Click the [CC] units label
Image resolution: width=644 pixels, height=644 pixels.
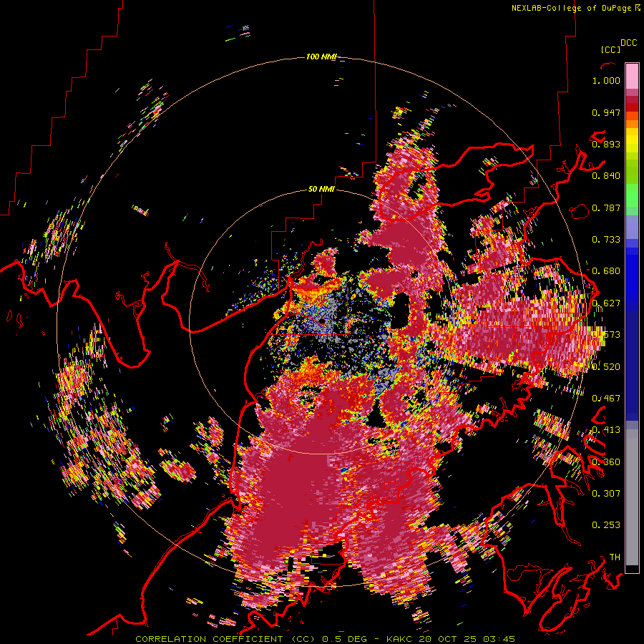click(x=610, y=49)
